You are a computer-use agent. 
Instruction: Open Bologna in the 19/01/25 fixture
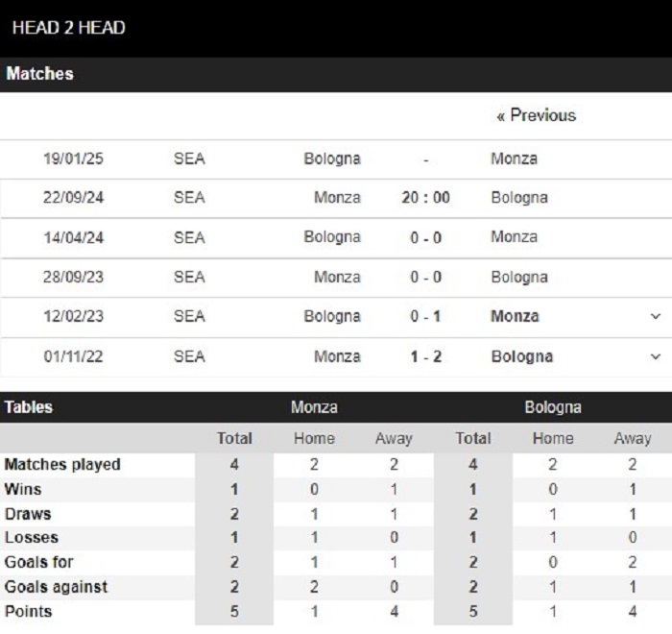tap(332, 158)
